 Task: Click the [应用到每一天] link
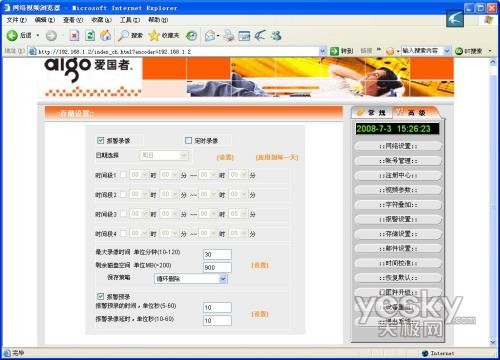[277, 157]
